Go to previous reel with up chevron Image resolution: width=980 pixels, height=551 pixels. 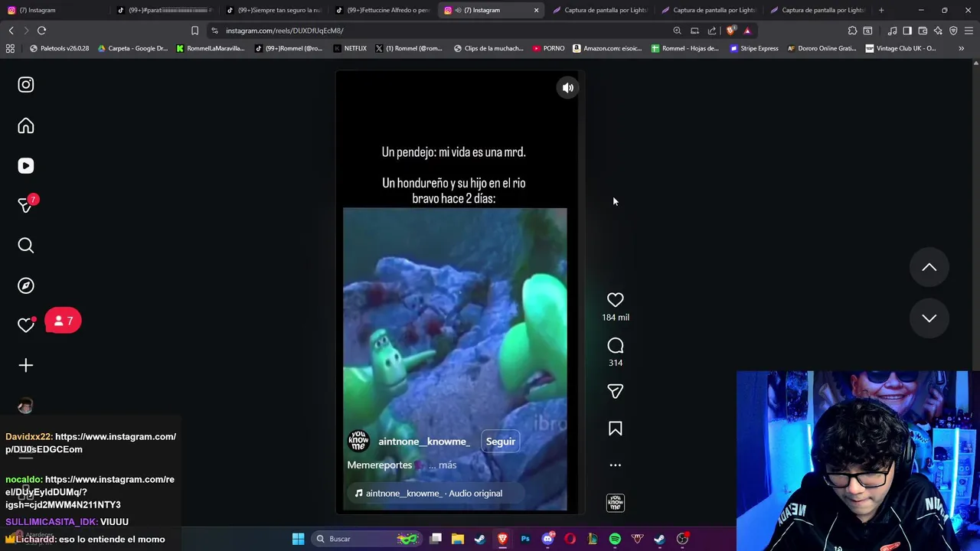click(929, 267)
